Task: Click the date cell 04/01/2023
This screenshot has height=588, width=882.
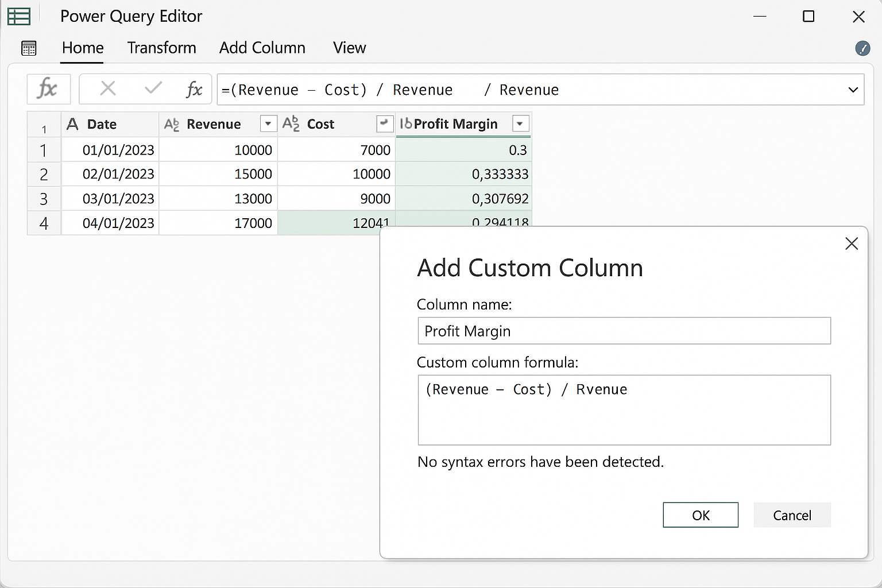Action: click(110, 223)
